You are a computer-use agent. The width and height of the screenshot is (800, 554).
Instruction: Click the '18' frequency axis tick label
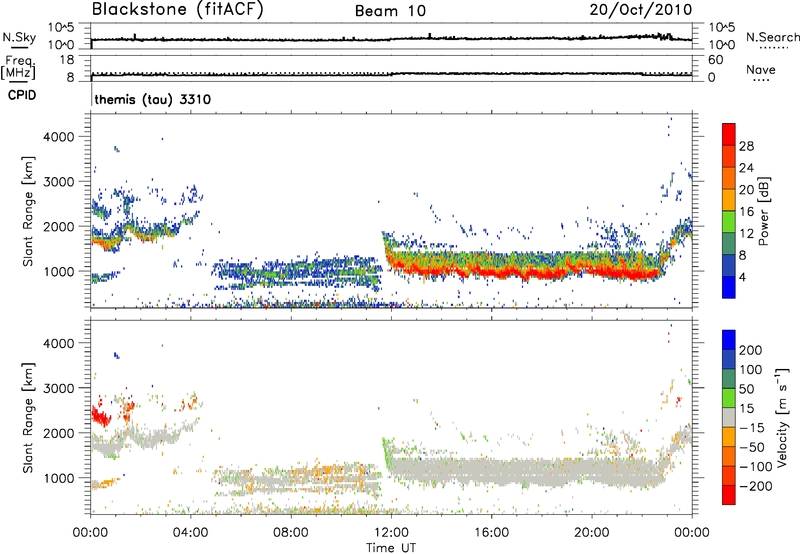tap(67, 60)
